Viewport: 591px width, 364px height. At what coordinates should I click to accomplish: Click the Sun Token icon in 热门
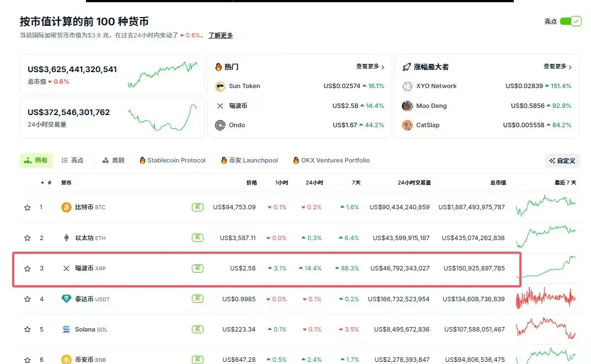(x=220, y=86)
